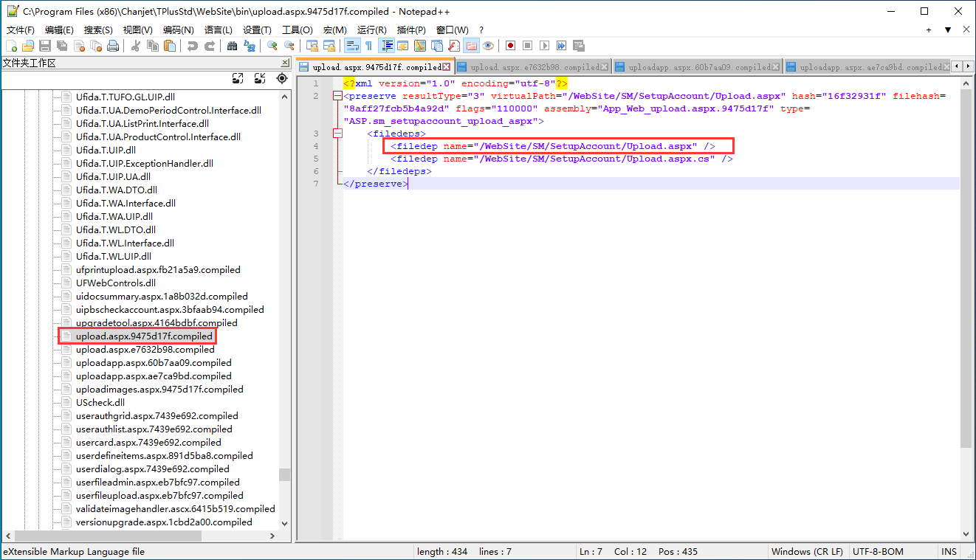Save the current file via toolbar

[x=45, y=46]
